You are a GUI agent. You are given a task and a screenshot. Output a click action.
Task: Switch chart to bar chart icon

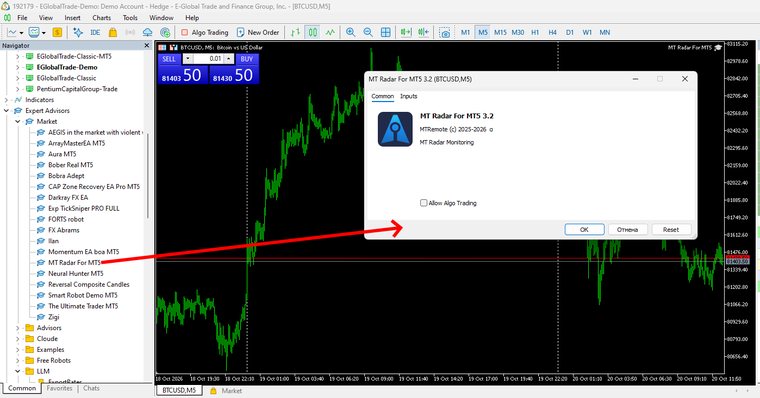[x=295, y=32]
